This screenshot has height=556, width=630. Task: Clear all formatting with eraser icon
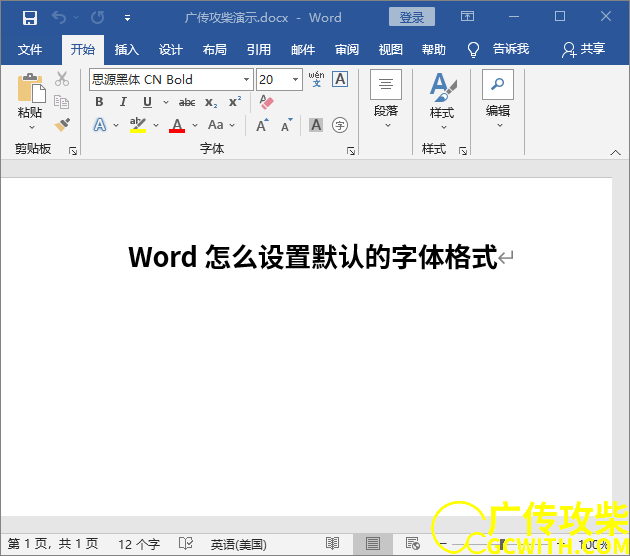coord(266,102)
